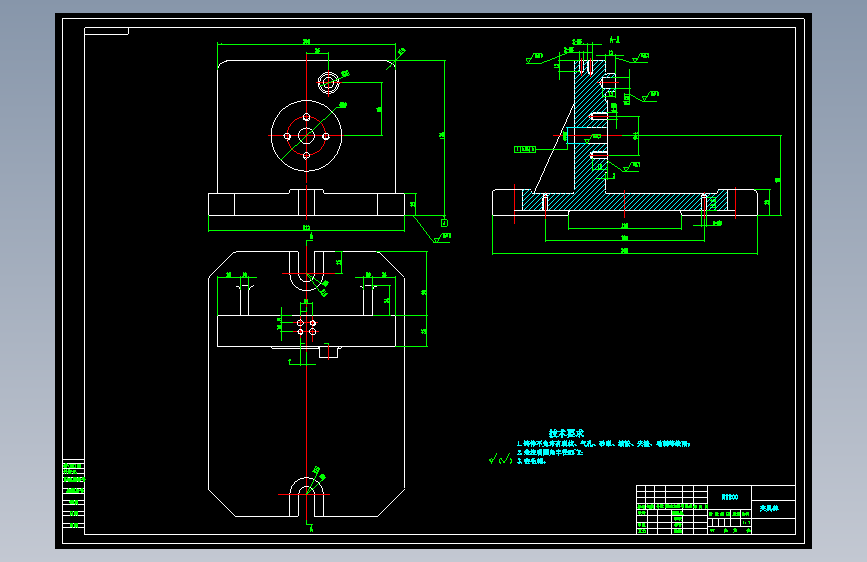Select the HT200 material cell in title block

coord(729,497)
